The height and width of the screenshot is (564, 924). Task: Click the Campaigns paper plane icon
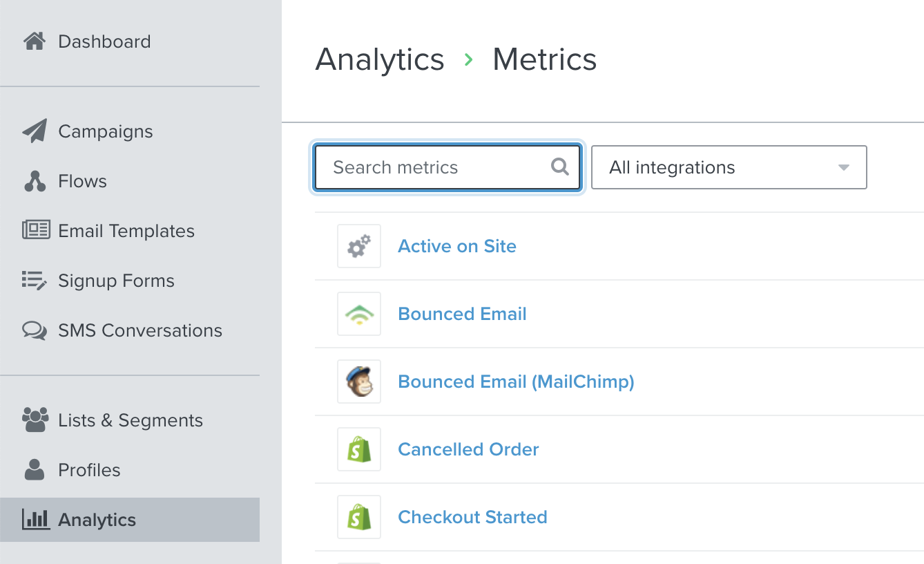[x=35, y=131]
